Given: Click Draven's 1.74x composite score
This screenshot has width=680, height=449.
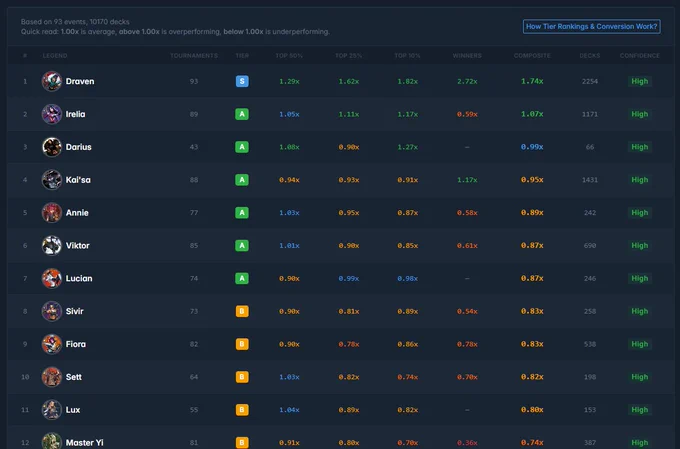Looking at the screenshot, I should [x=532, y=81].
